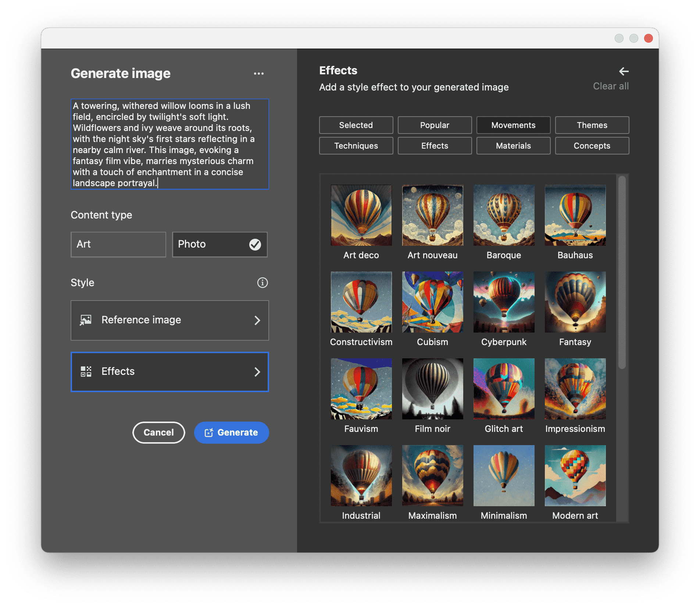Expand the Effects row chevron

[257, 372]
